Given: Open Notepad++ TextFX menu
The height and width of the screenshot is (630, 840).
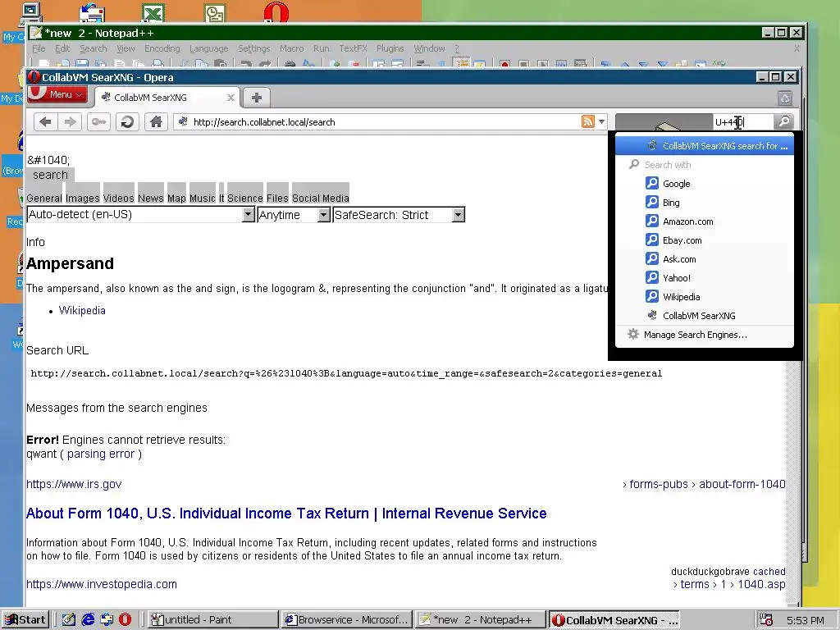Looking at the screenshot, I should pos(353,48).
